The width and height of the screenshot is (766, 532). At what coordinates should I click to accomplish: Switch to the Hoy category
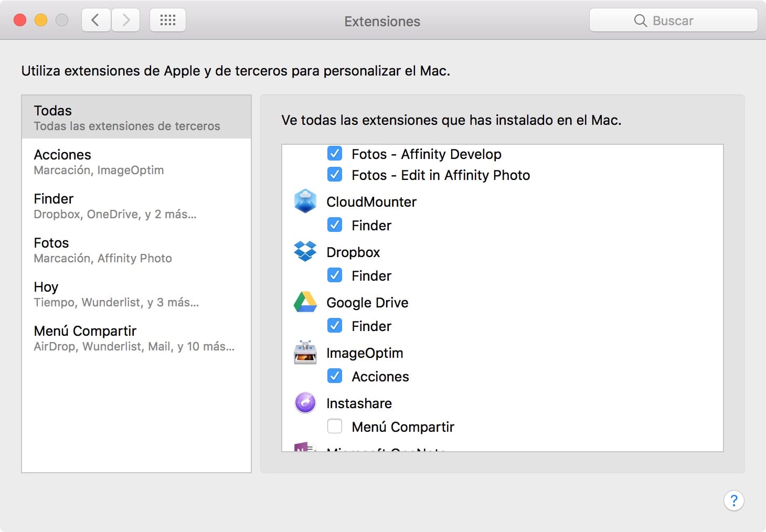pyautogui.click(x=136, y=293)
